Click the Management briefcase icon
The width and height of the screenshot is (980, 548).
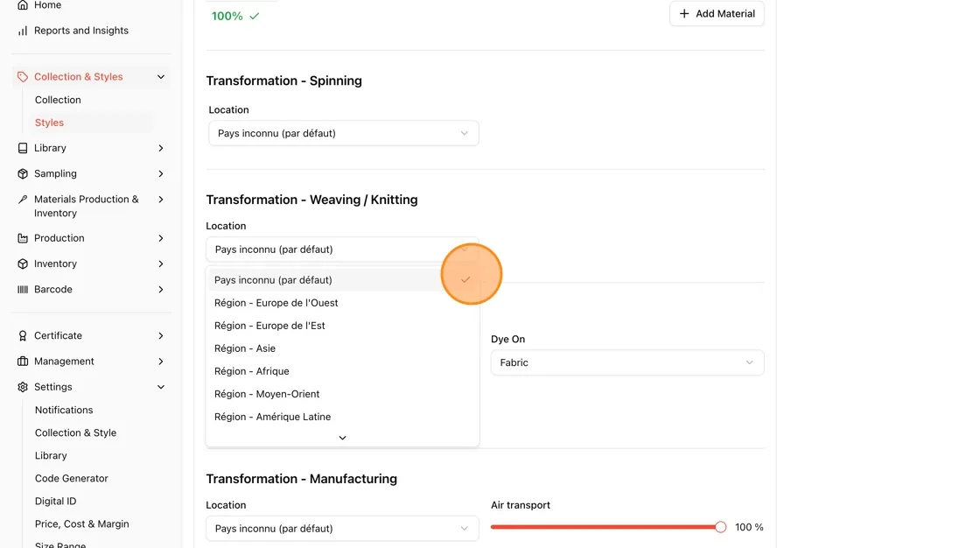point(23,362)
